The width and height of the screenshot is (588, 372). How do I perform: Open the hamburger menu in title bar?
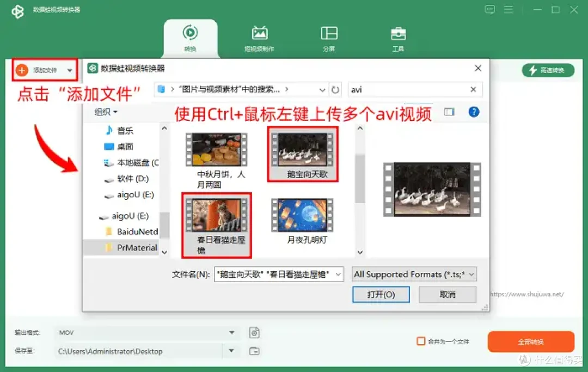[509, 9]
